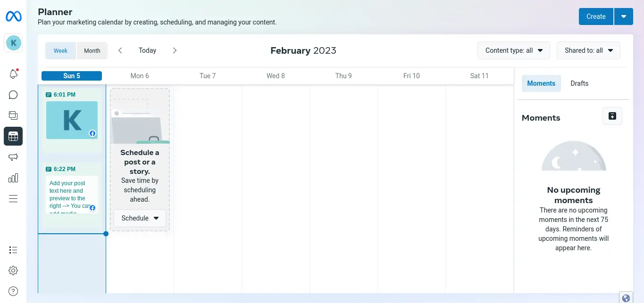Jump to Today in the calendar

pyautogui.click(x=147, y=50)
